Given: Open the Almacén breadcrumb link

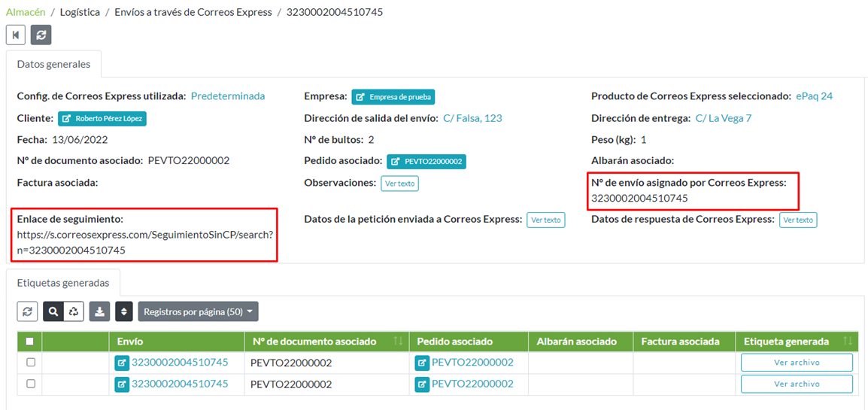Looking at the screenshot, I should pyautogui.click(x=25, y=12).
